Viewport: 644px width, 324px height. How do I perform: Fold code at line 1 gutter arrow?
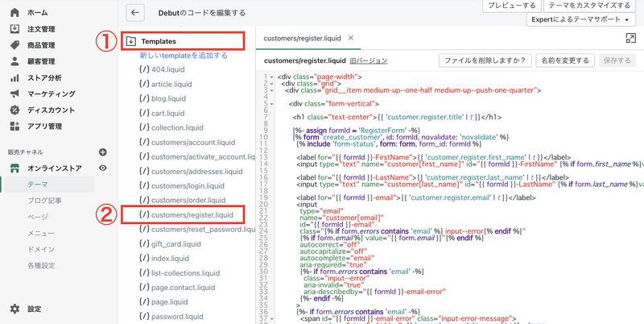click(x=271, y=77)
